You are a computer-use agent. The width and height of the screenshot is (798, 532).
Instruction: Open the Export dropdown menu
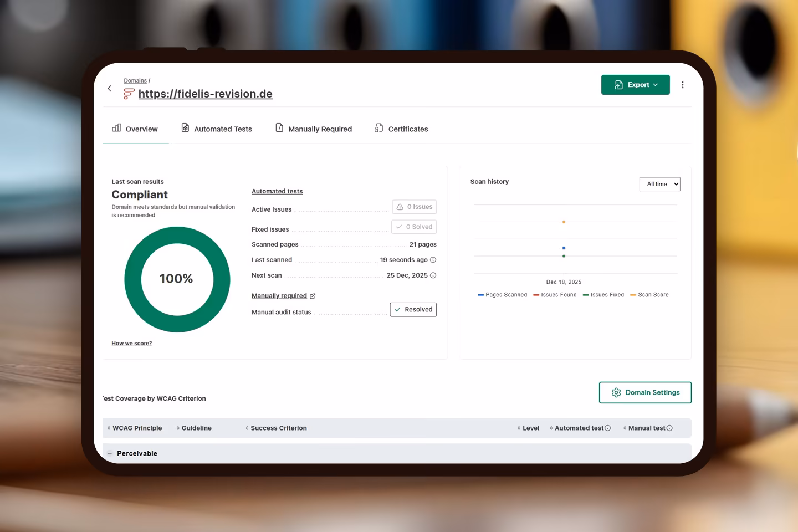(635, 84)
